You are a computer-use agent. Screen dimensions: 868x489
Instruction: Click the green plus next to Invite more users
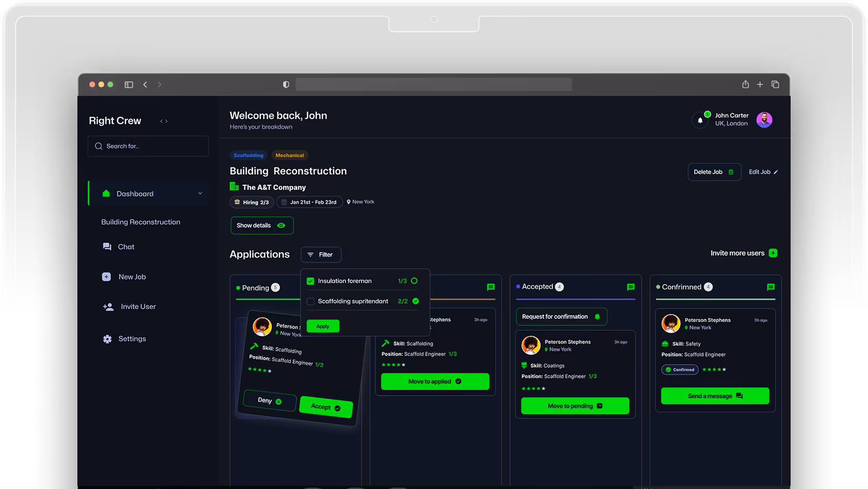[x=773, y=253]
